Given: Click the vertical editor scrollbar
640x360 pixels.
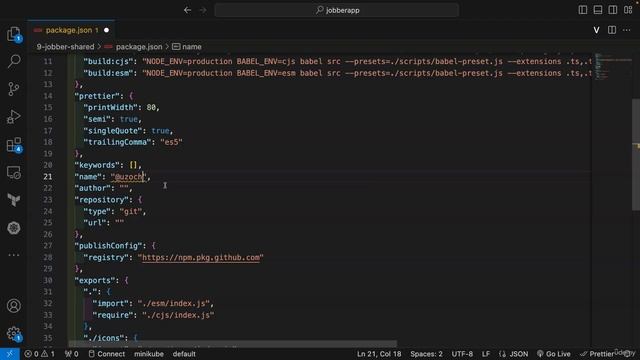Looking at the screenshot, I should tap(636, 155).
